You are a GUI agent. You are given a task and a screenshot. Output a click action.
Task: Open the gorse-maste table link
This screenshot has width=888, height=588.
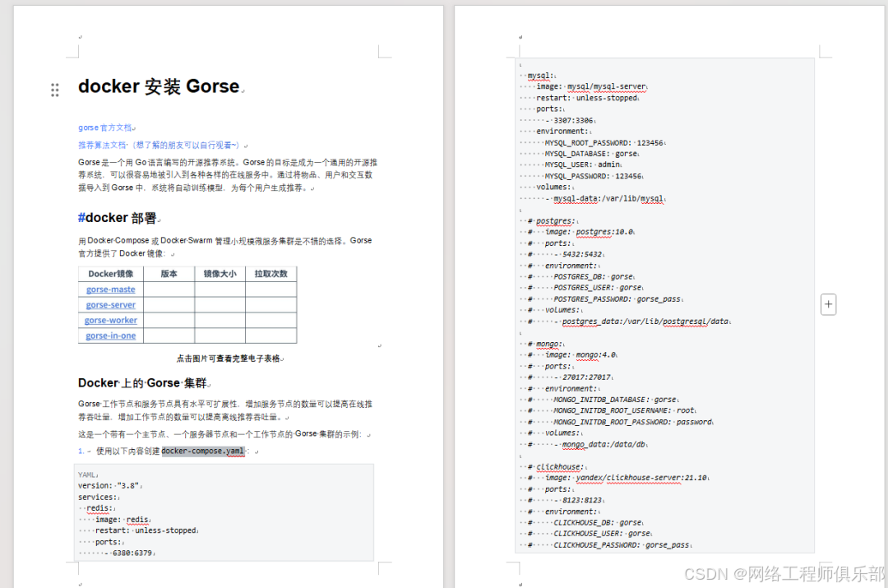tap(110, 289)
